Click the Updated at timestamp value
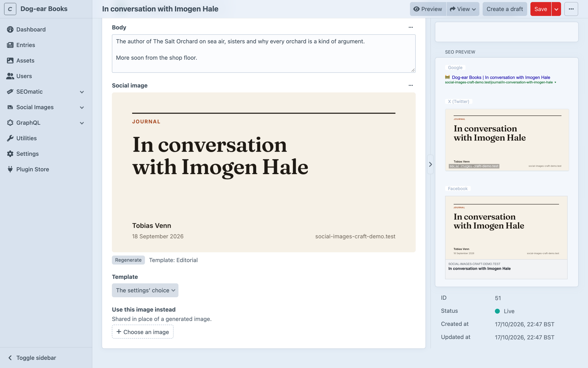 (525, 337)
